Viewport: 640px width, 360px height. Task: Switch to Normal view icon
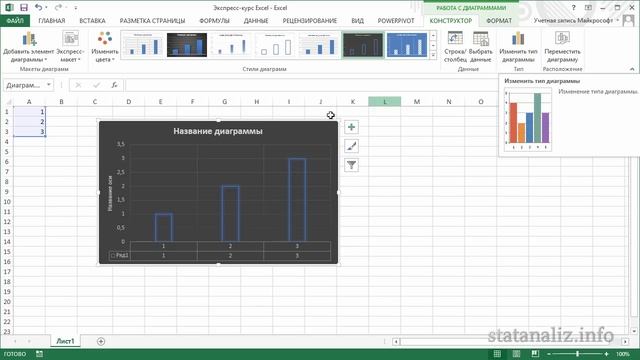tap(497, 354)
